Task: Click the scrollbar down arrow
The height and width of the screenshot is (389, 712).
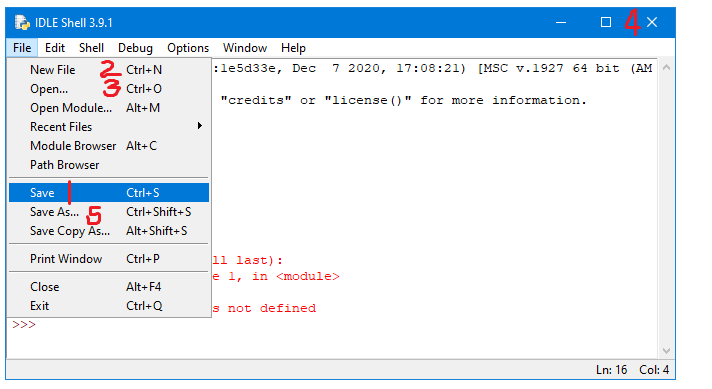Action: point(666,351)
